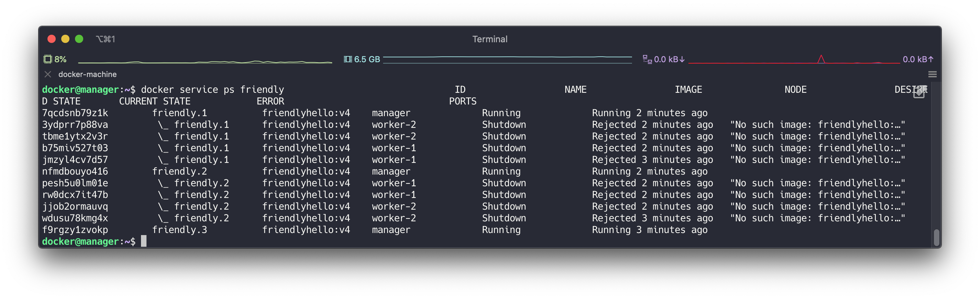Viewport: 980px width, 299px height.
Task: Click task ID nfmdbouyo416
Action: 75,171
